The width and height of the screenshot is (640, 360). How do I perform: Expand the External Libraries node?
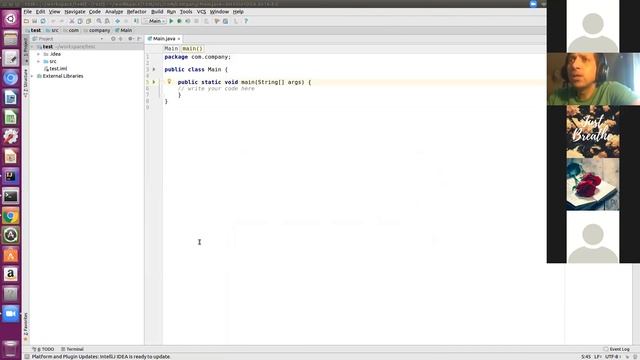(x=32, y=76)
